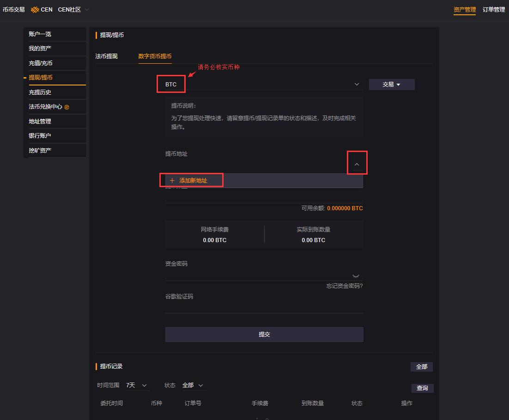The width and height of the screenshot is (509, 420).
Task: Click the 手续费 column header
Action: (260, 403)
